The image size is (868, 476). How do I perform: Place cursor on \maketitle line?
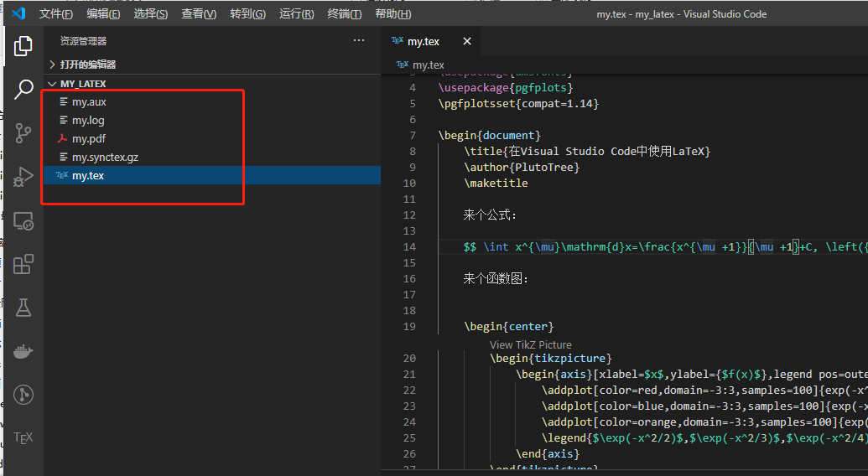496,183
